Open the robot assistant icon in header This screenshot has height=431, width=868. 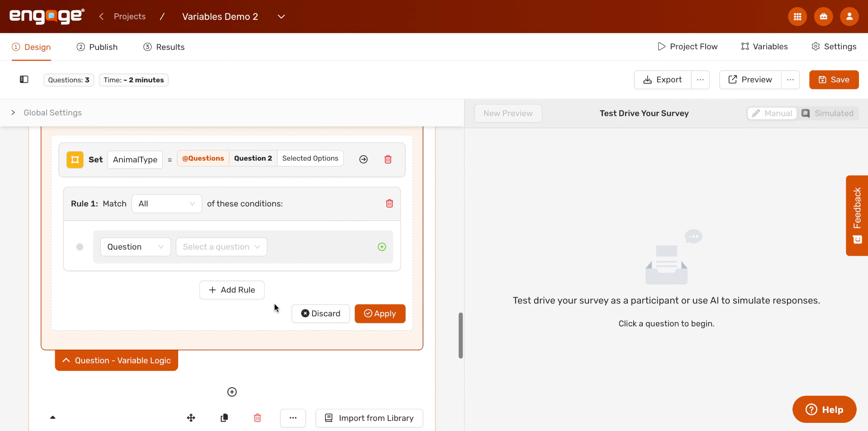(x=823, y=17)
